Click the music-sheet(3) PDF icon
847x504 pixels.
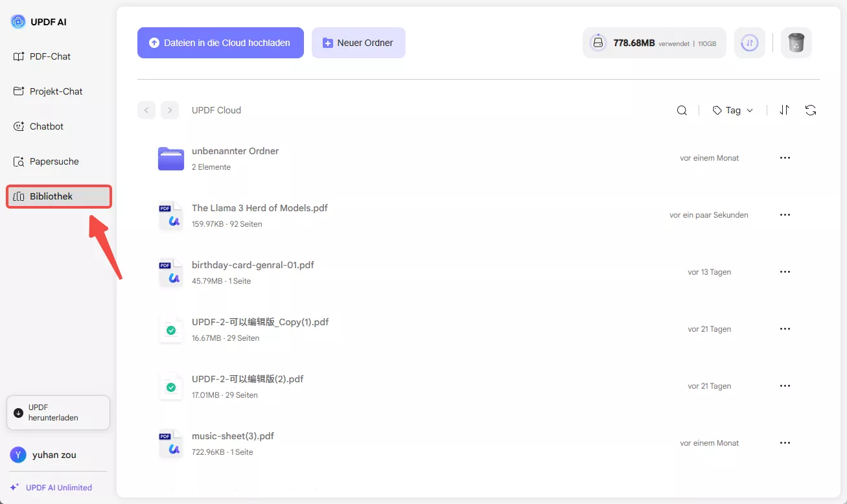click(x=171, y=444)
